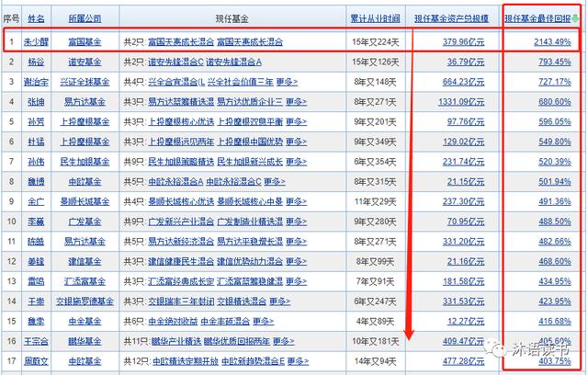
Task: Open manager 孙芳 profile
Action: tap(36, 121)
